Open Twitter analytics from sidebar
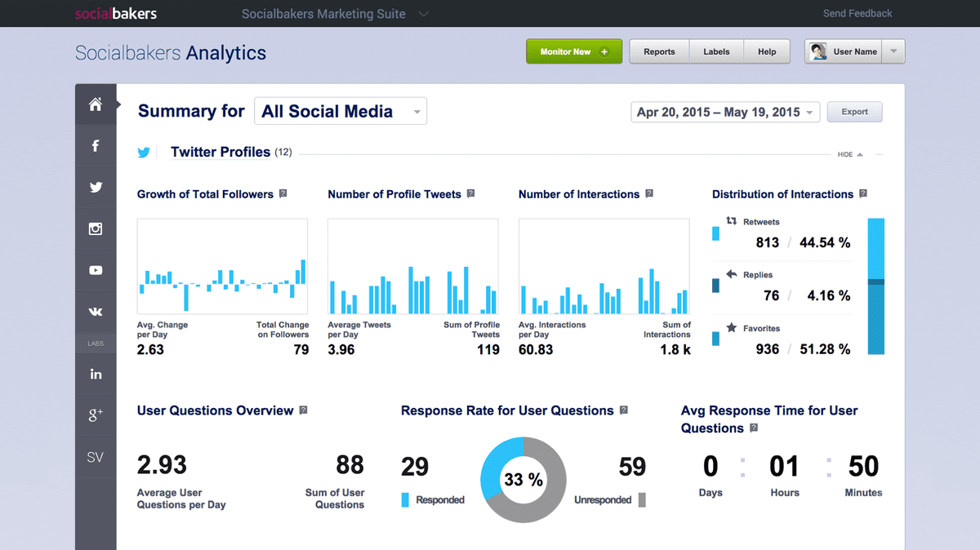The width and height of the screenshot is (980, 550). pos(96,187)
